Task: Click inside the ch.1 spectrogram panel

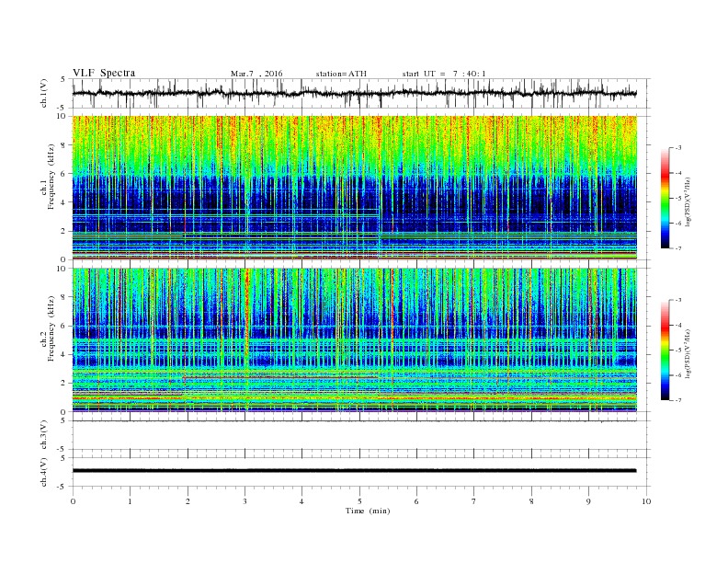Action: [x=355, y=188]
